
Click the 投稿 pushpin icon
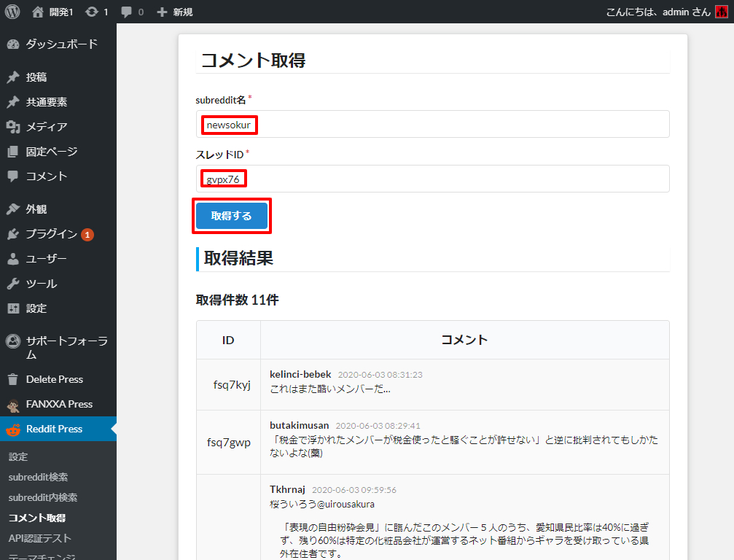click(13, 77)
